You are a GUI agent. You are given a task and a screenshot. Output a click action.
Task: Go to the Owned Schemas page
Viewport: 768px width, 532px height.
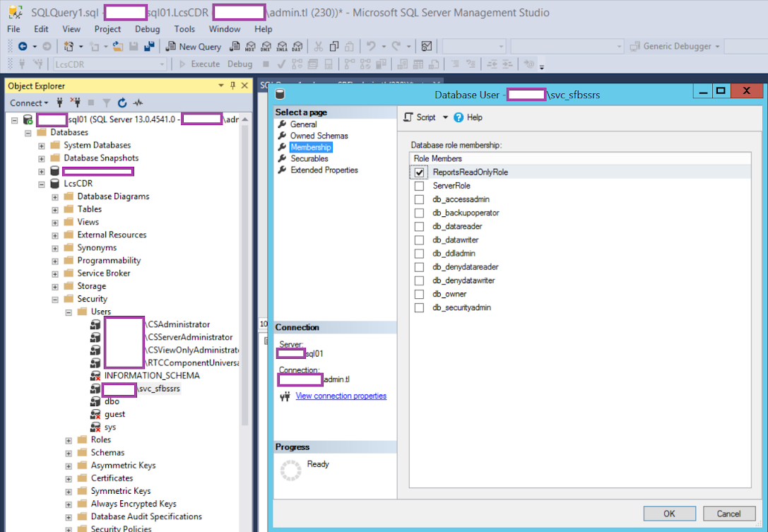point(319,136)
